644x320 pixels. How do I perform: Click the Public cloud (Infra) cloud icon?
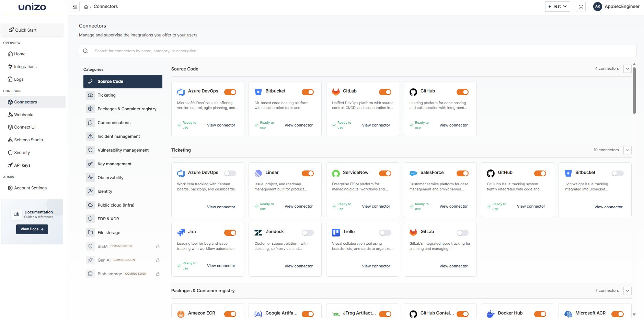pos(90,205)
